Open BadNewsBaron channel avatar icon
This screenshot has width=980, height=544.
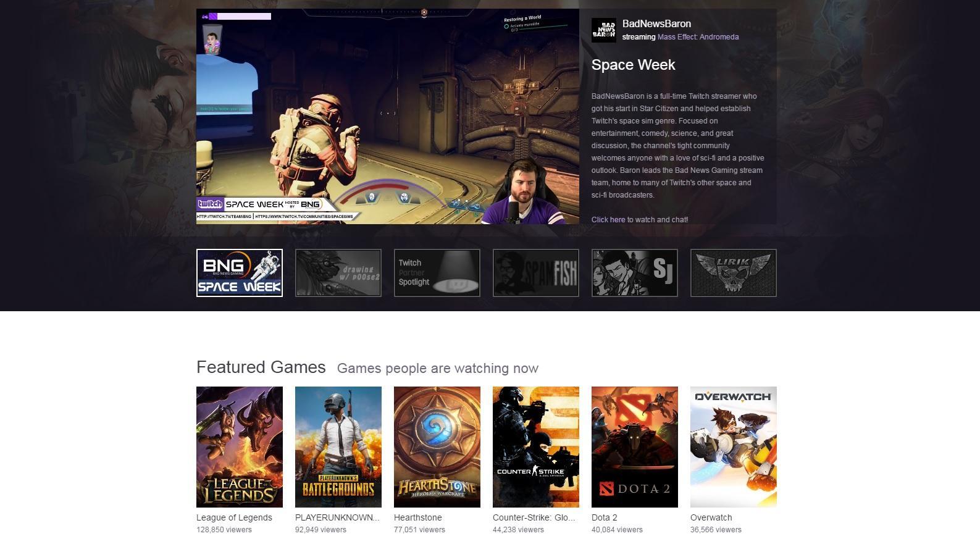click(x=603, y=30)
